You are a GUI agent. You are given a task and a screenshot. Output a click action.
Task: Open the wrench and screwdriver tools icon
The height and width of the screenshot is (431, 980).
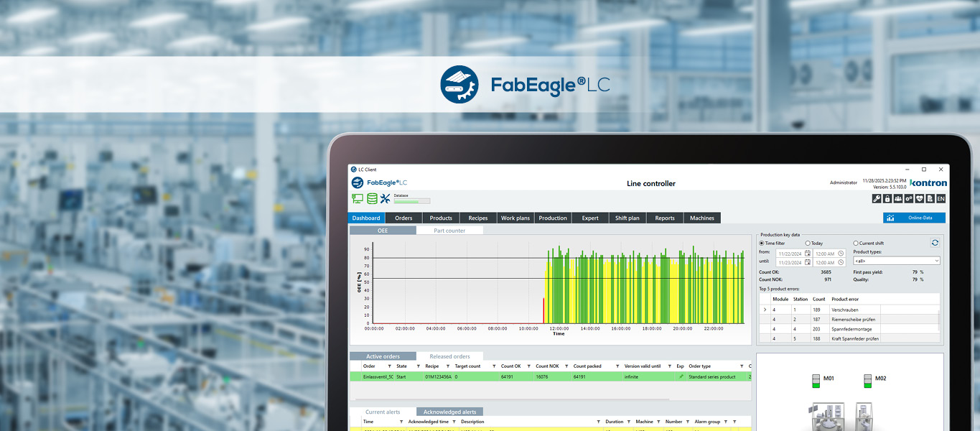coord(386,199)
